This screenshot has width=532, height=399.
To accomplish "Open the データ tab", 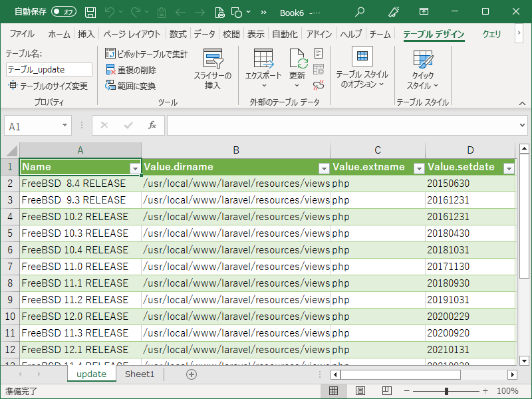I will point(205,34).
